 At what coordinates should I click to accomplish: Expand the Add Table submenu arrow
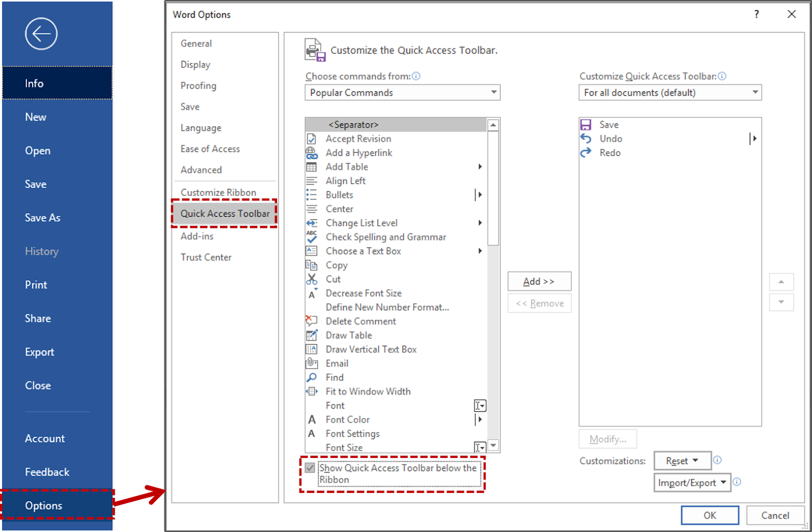coord(480,167)
